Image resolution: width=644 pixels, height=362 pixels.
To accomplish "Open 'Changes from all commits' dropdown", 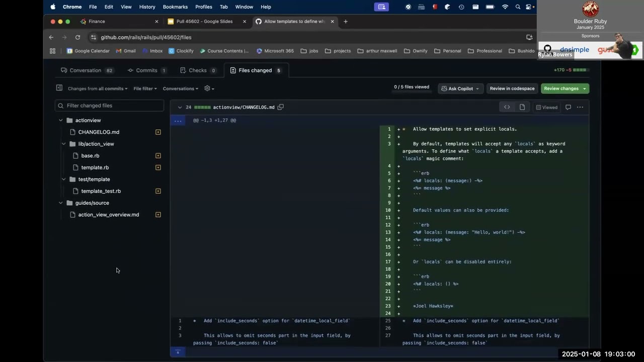I will coord(98,88).
